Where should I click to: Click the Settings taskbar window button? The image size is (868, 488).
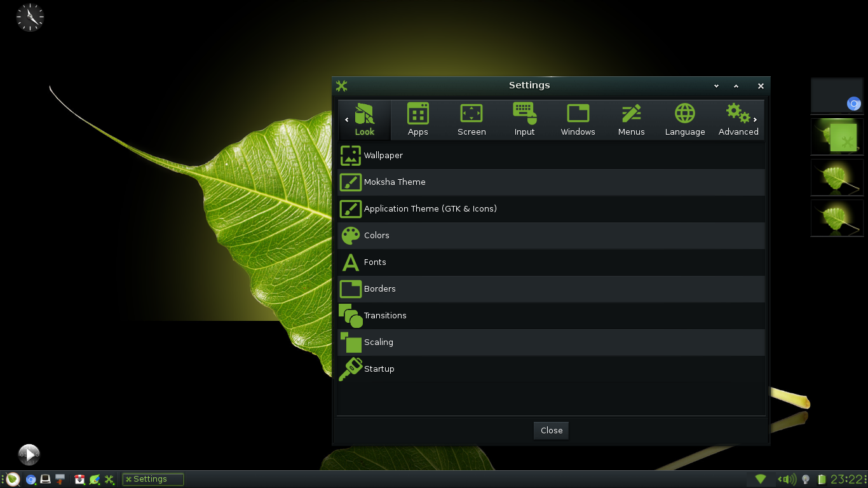[153, 479]
